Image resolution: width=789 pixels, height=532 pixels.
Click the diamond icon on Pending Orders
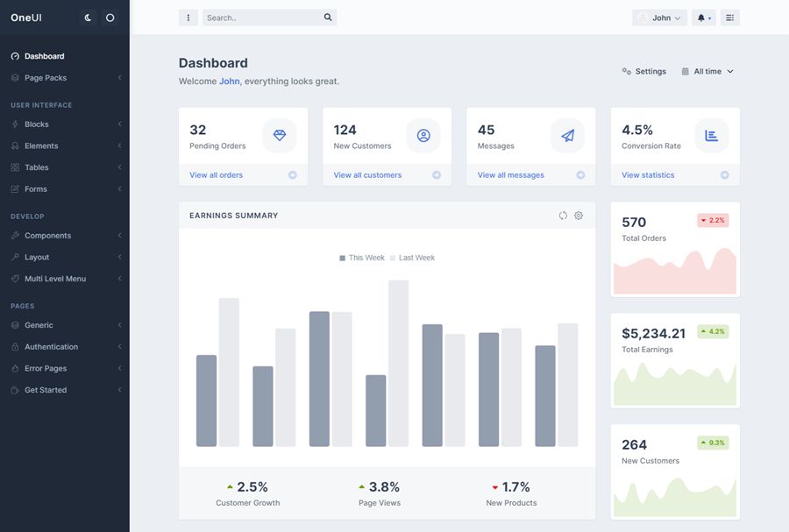pos(280,135)
